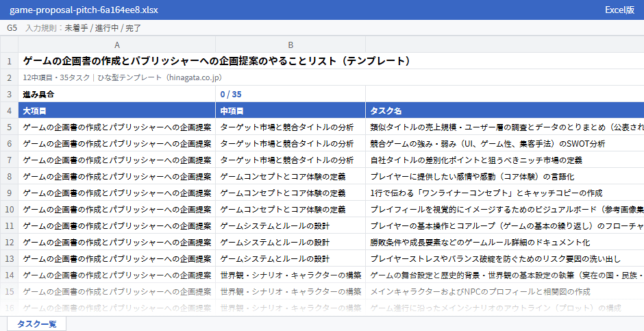Click the 中項目 column header cell
The image size is (644, 331).
pyautogui.click(x=290, y=110)
